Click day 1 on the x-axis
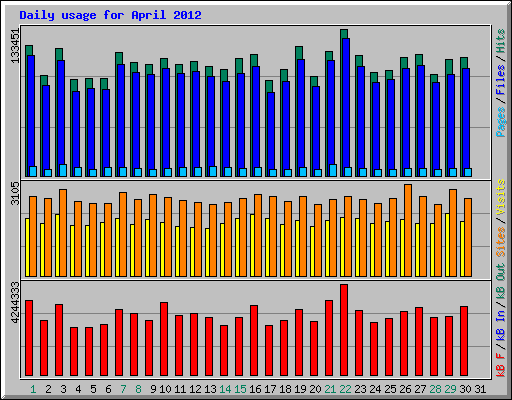512x400 pixels. 33,389
